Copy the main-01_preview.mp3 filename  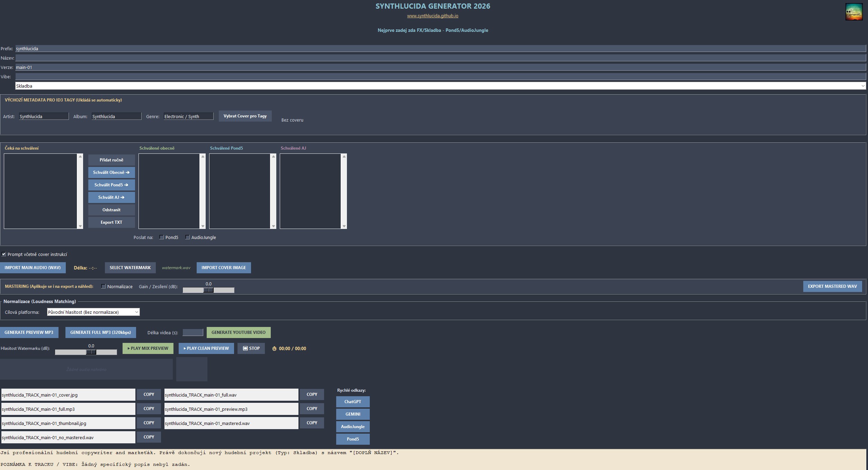[312, 409]
